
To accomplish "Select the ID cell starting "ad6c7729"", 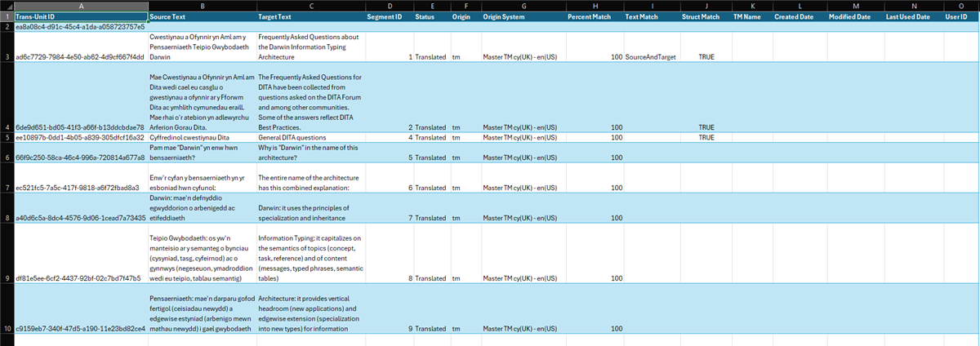I will 81,47.
